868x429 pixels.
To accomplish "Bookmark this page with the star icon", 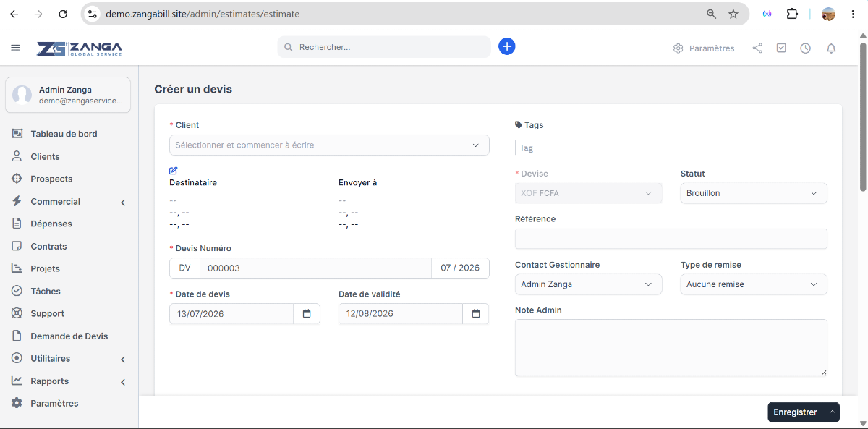I will click(x=733, y=14).
